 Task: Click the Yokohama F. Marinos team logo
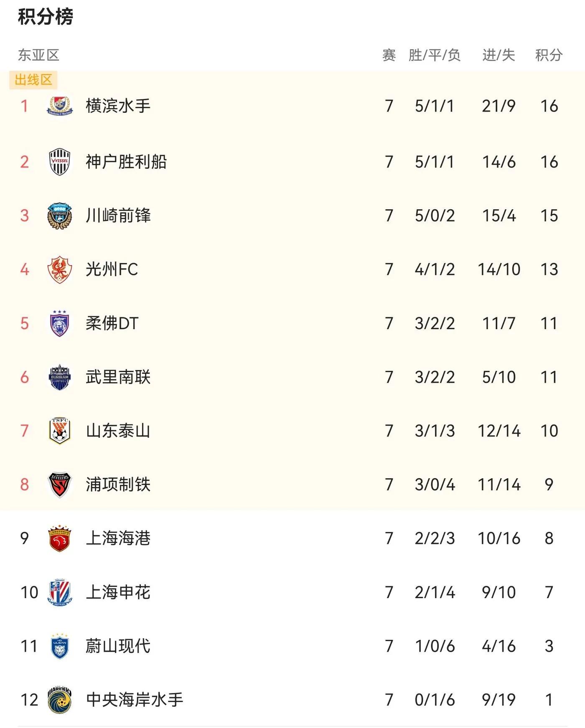tap(60, 106)
